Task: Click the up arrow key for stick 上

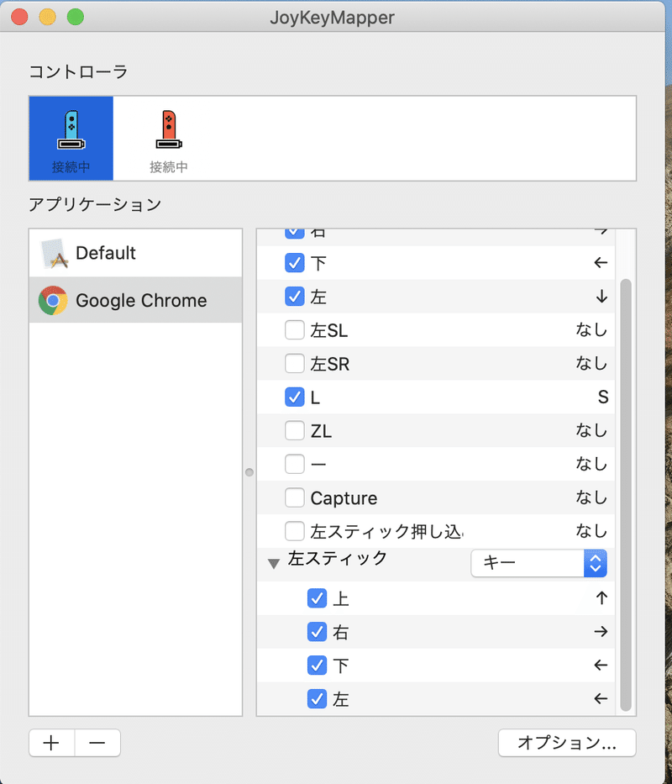Action: (x=601, y=598)
